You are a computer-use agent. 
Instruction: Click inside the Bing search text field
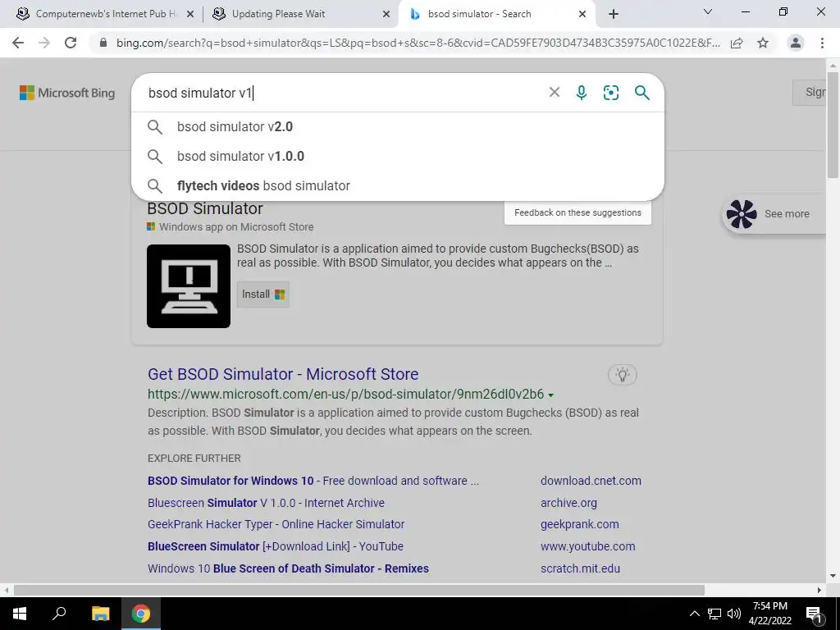pos(343,93)
